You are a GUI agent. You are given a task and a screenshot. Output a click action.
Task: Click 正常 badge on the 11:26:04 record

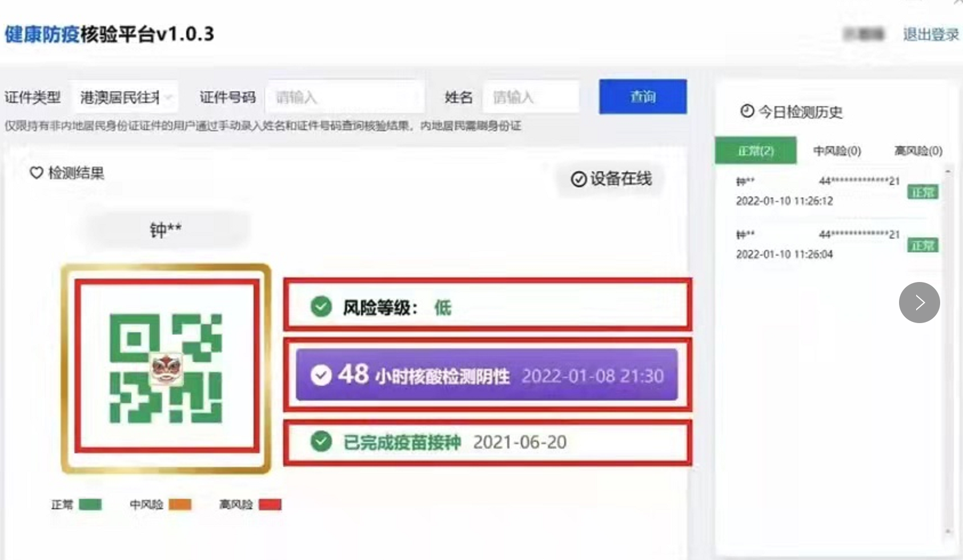[923, 245]
